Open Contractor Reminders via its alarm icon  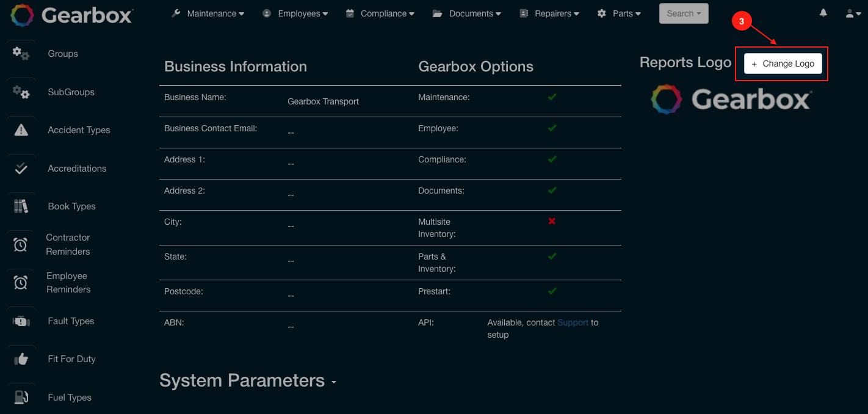pos(21,244)
